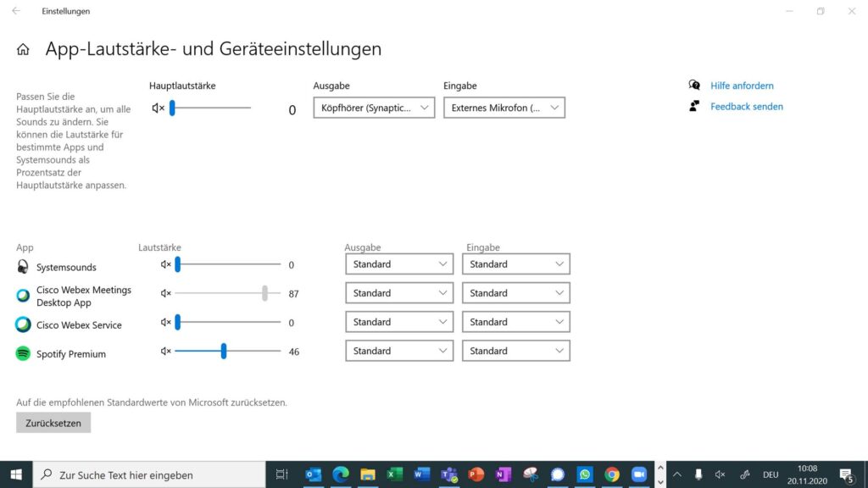The image size is (868, 488).
Task: Open Cisco Webex Service Eingabe dropdown
Action: [516, 321]
